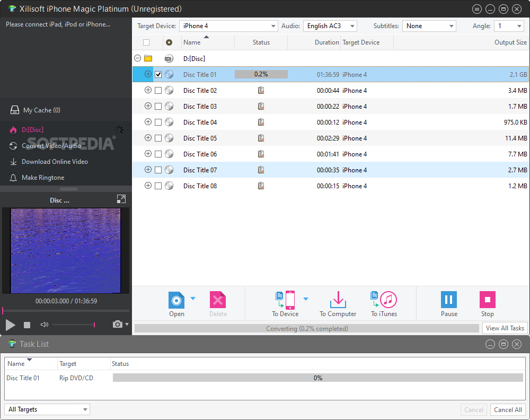Click the panel splitter grip handle
This screenshot has width=530, height=420.
pos(69,189)
